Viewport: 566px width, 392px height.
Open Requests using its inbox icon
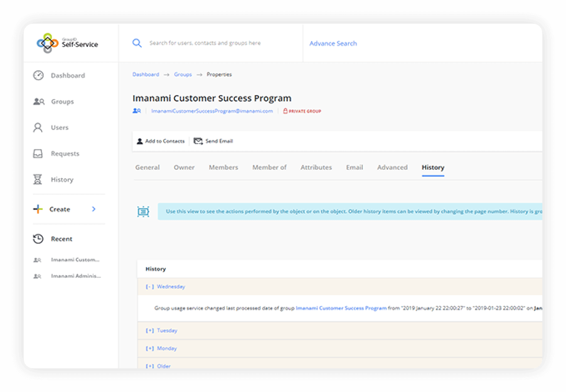38,153
